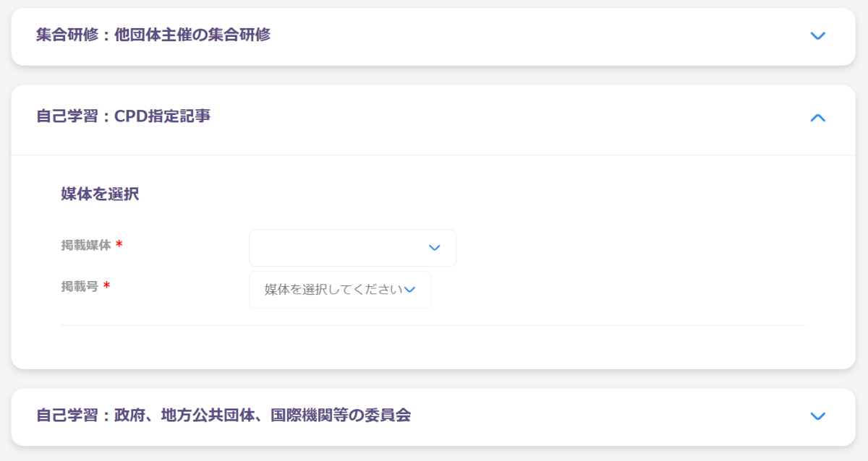The height and width of the screenshot is (461, 868).
Task: Click the 集合研修:他団体主催の集合研修 heading
Action: 153,35
